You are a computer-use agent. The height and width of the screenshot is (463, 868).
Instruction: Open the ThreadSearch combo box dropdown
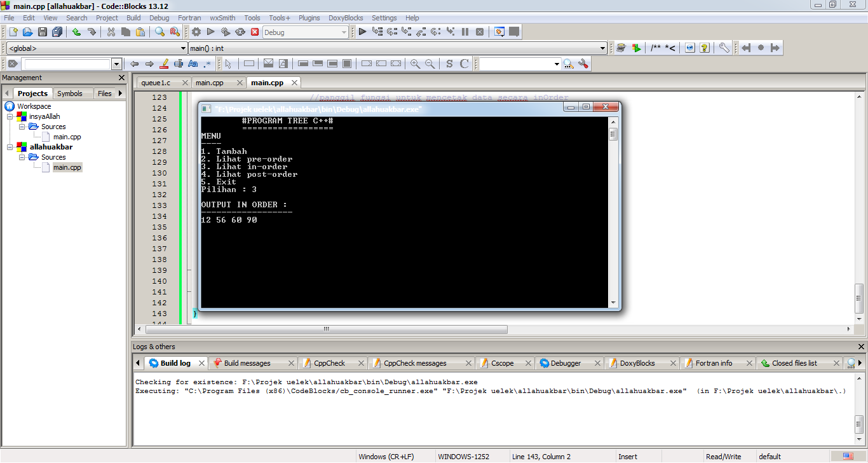(x=557, y=64)
